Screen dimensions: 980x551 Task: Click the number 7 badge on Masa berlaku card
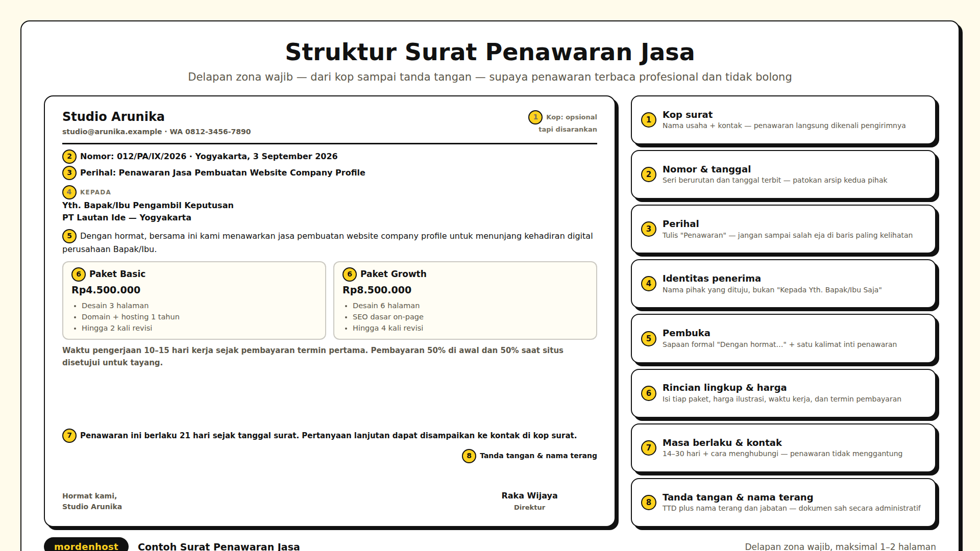649,448
